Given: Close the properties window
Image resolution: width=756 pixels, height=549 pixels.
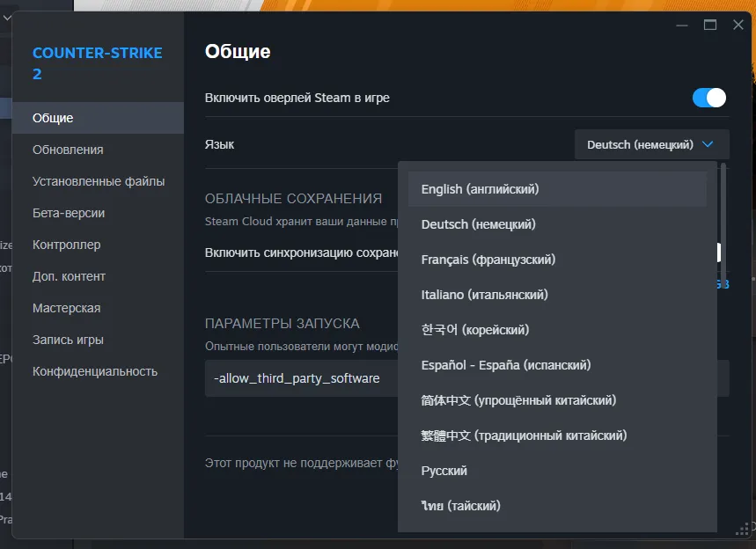Looking at the screenshot, I should click(x=738, y=25).
